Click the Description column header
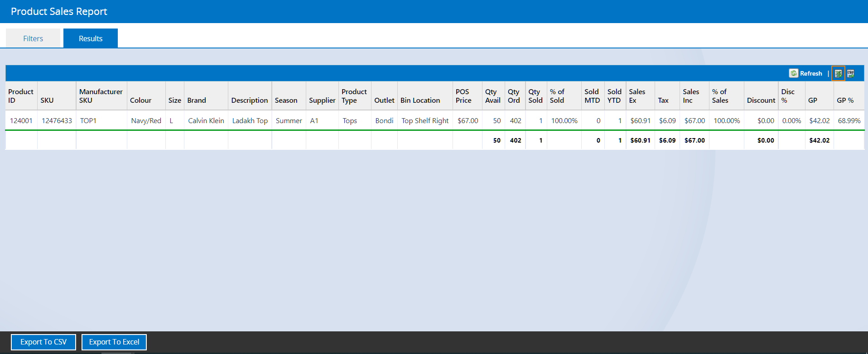Viewport: 868px width, 354px height. (x=250, y=96)
